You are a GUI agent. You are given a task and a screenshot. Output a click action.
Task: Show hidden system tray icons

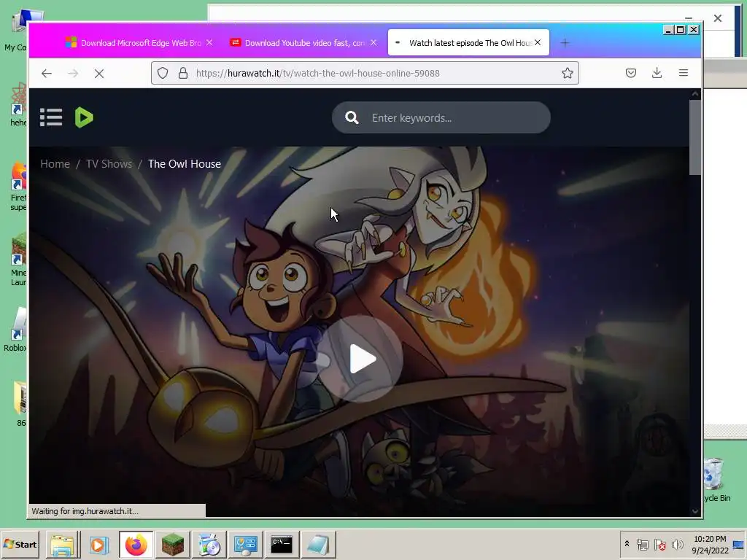(627, 544)
